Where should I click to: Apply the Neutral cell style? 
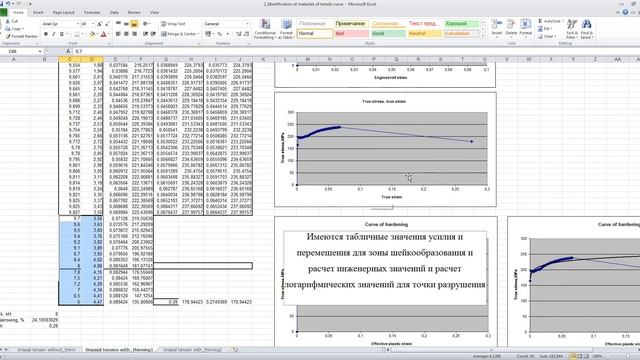tap(425, 33)
